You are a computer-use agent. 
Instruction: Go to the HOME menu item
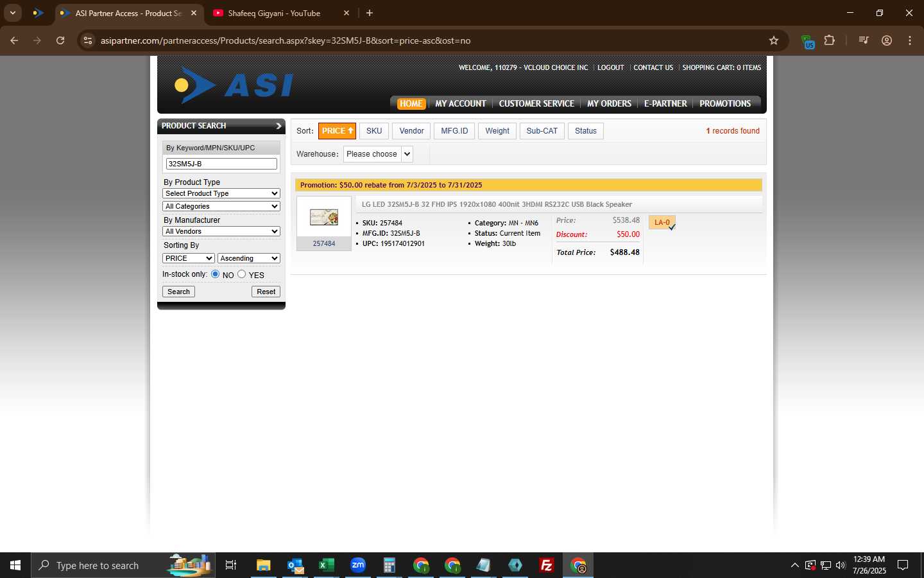click(x=411, y=103)
